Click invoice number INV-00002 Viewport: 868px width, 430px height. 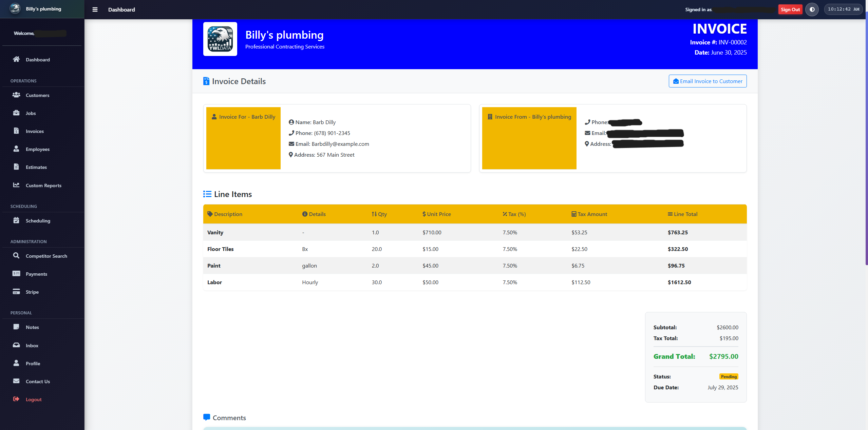point(732,42)
